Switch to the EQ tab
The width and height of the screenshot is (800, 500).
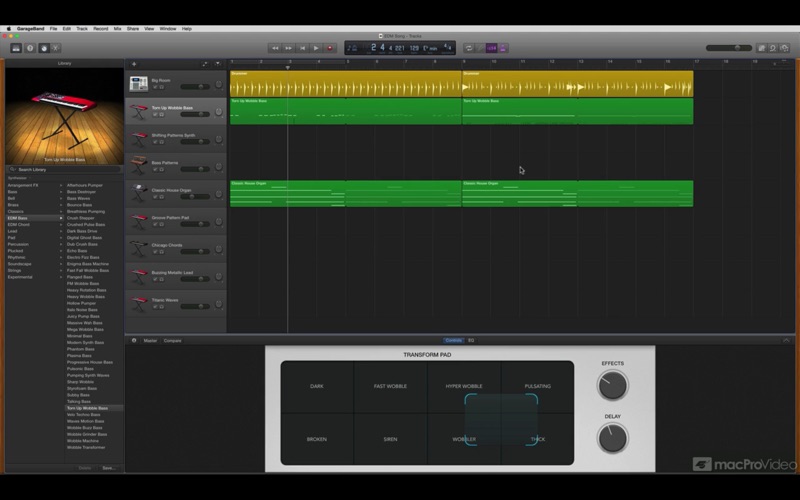[471, 340]
